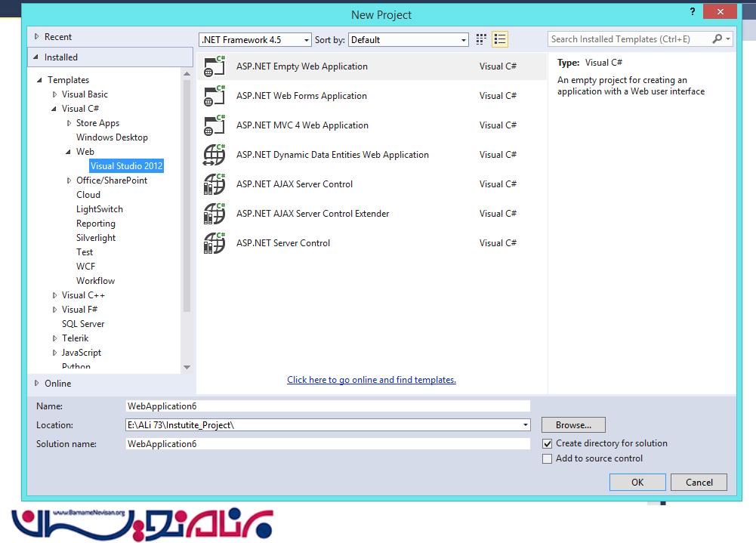Click the Browse button
The height and width of the screenshot is (543, 756).
pyautogui.click(x=573, y=425)
